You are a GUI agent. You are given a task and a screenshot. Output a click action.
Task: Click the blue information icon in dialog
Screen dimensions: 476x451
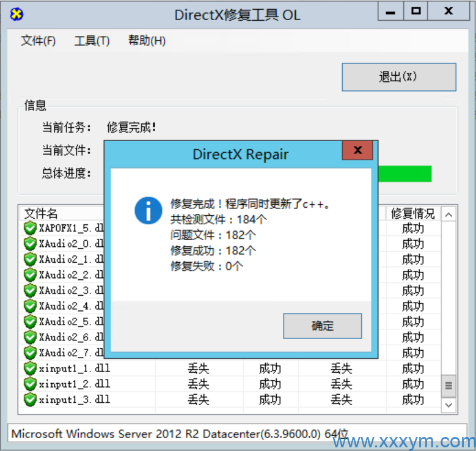(148, 210)
